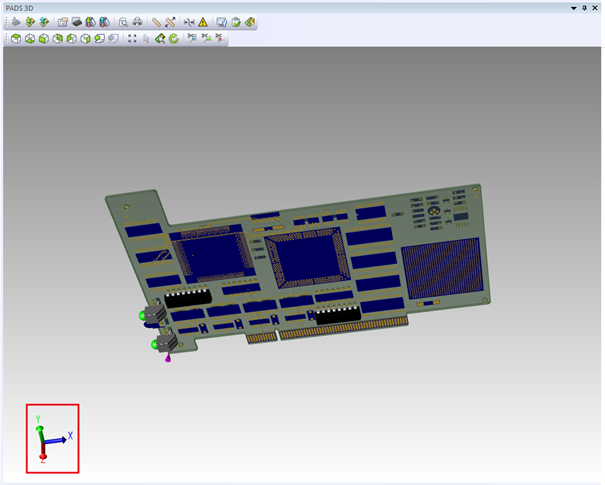Image resolution: width=605 pixels, height=485 pixels.
Task: Click blue arrow board export icon
Action: [44, 22]
